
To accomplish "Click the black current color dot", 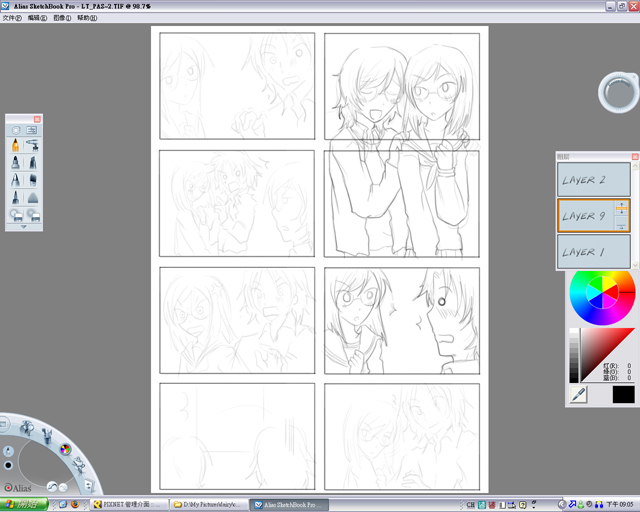I will [x=8, y=465].
